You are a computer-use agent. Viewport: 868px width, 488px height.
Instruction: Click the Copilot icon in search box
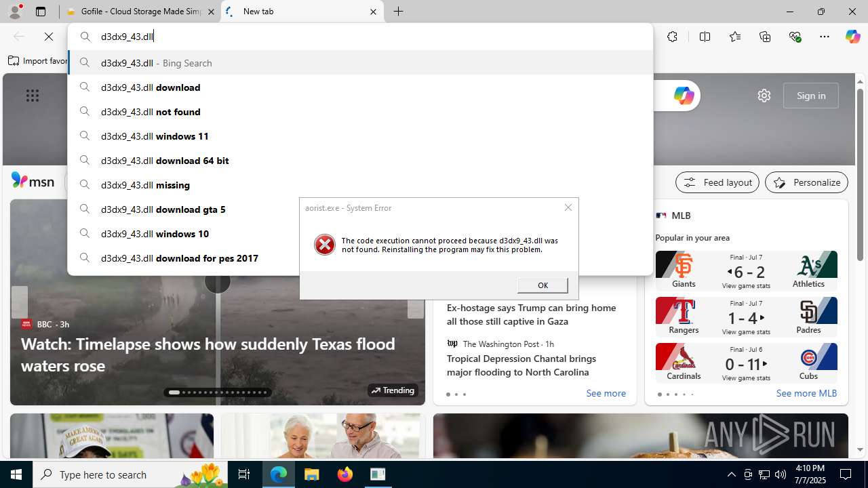pos(684,96)
